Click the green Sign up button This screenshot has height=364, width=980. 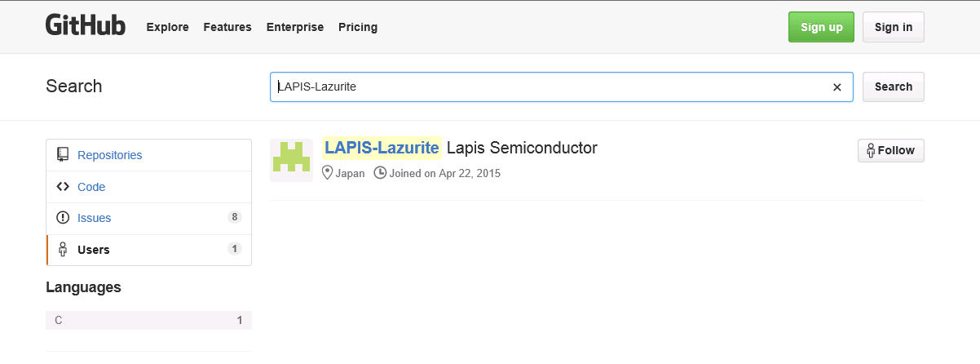821,27
